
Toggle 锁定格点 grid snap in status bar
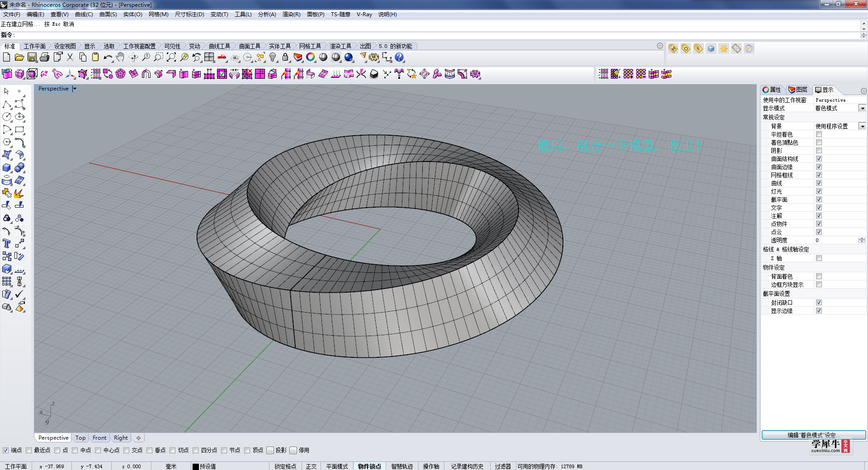pyautogui.click(x=285, y=466)
